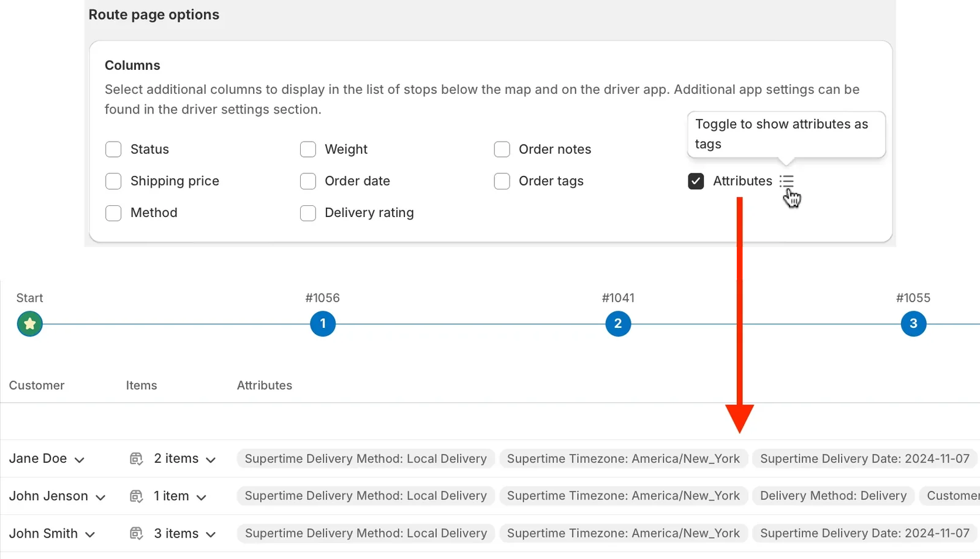Screen dimensions: 980x559
Task: Check the Weight column option
Action: pos(308,150)
